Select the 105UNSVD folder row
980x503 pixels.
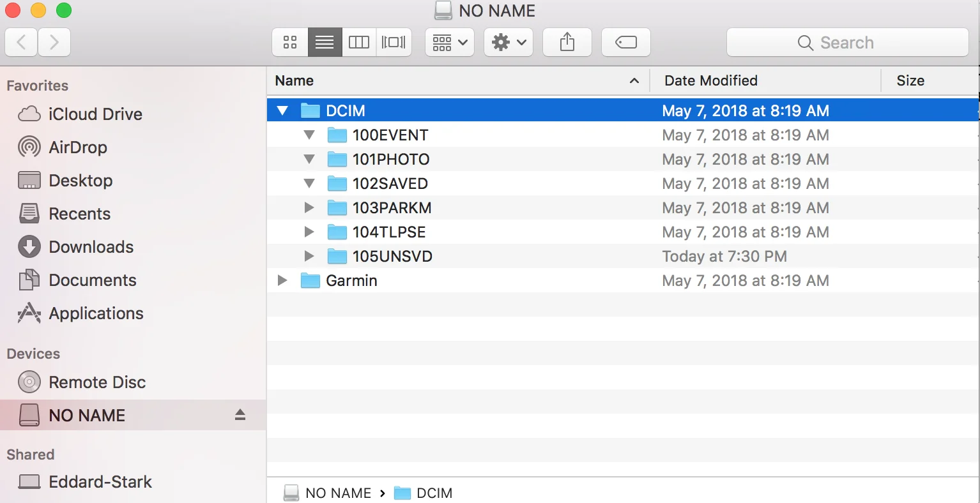click(x=392, y=257)
